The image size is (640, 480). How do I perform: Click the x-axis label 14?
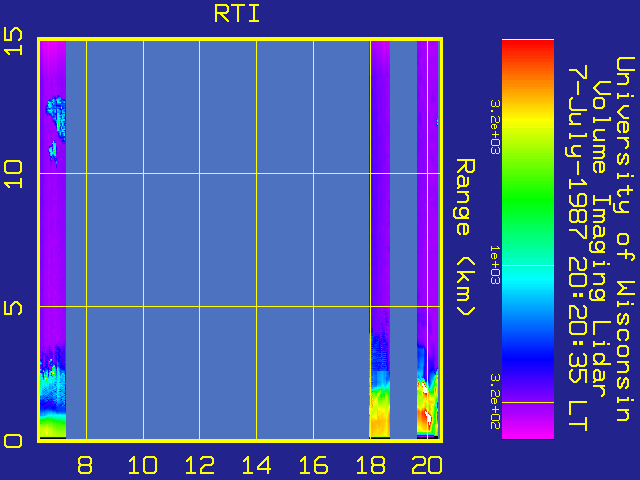(257, 465)
